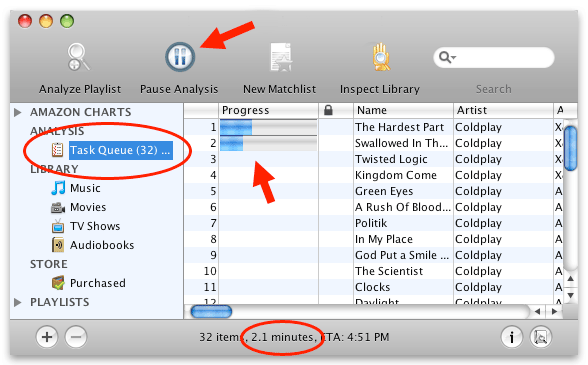
Task: Click the ETA: 4:51 PM status text
Action: pyautogui.click(x=355, y=337)
